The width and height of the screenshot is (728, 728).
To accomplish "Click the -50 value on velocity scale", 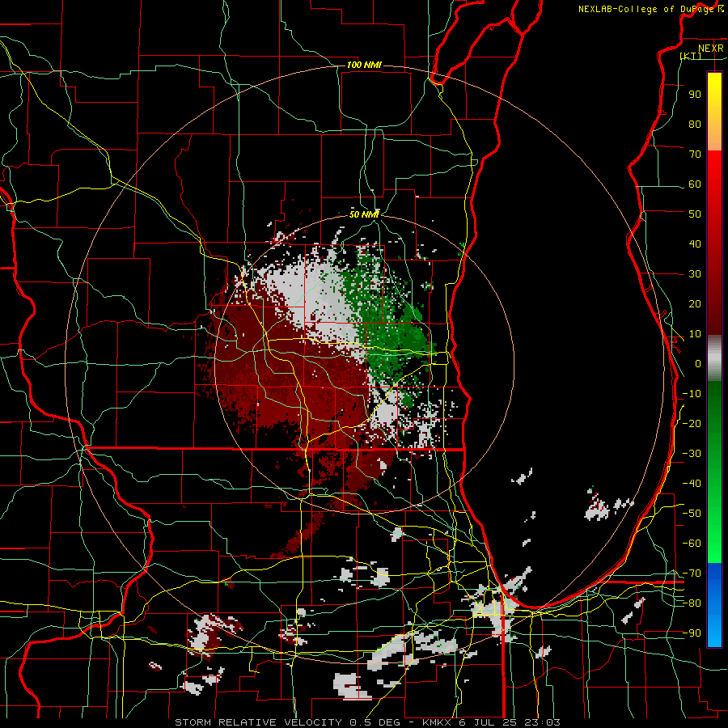I will pyautogui.click(x=692, y=514).
